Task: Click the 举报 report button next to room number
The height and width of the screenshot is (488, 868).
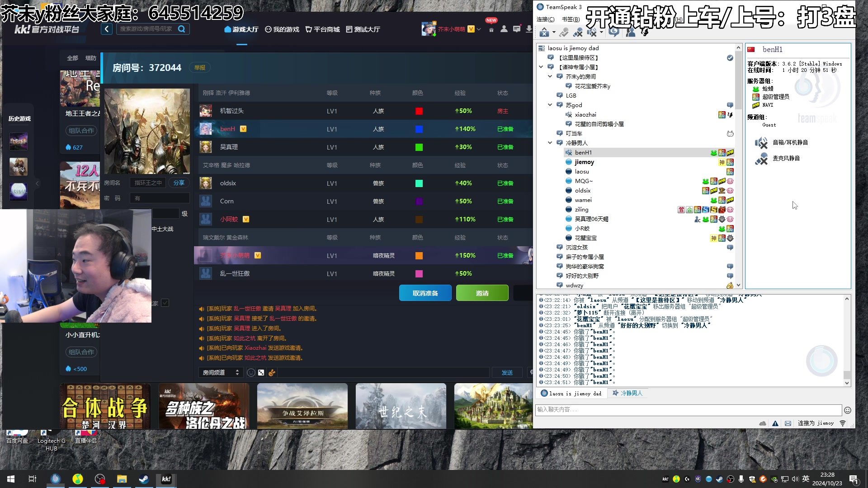Action: tap(200, 68)
